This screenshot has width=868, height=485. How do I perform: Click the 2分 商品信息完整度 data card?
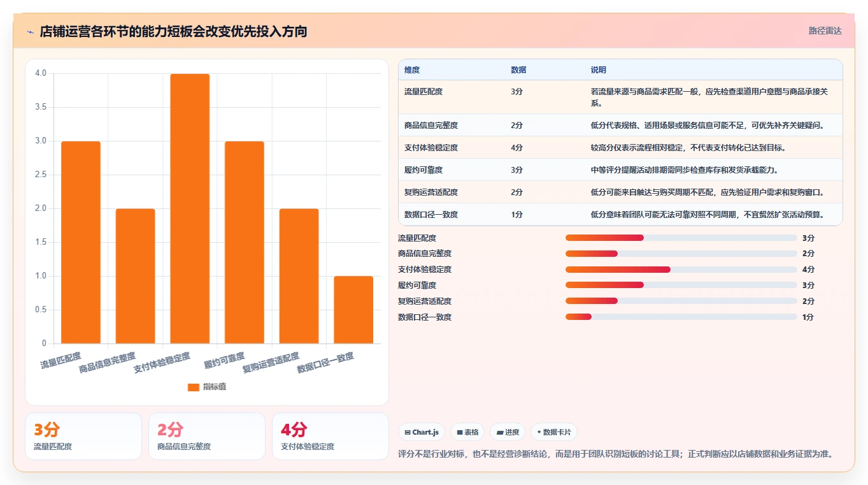207,436
